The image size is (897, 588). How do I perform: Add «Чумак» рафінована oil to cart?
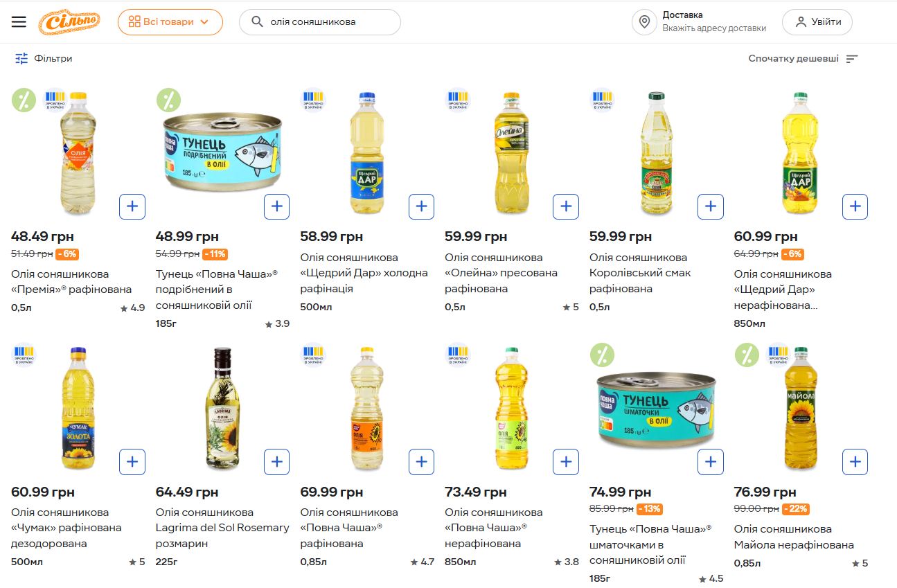tap(132, 462)
